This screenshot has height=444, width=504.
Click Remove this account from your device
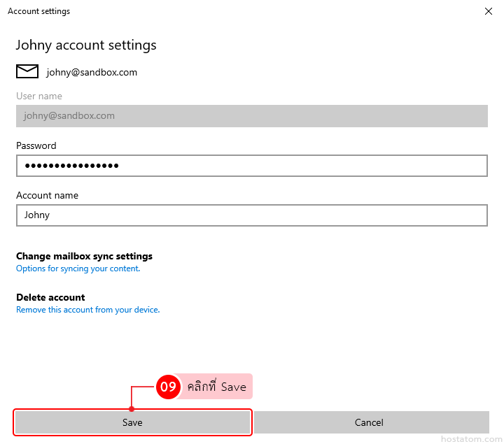point(87,310)
